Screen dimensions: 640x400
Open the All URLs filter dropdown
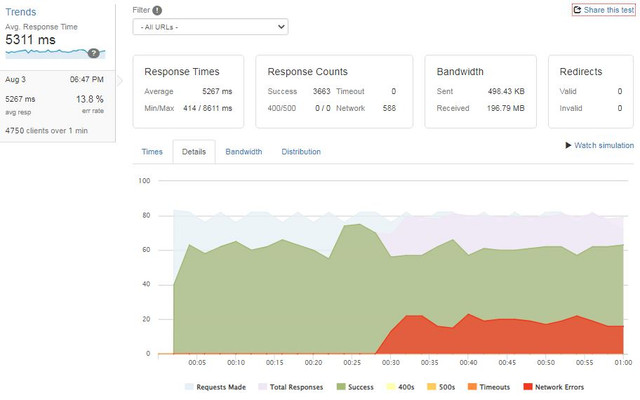211,27
